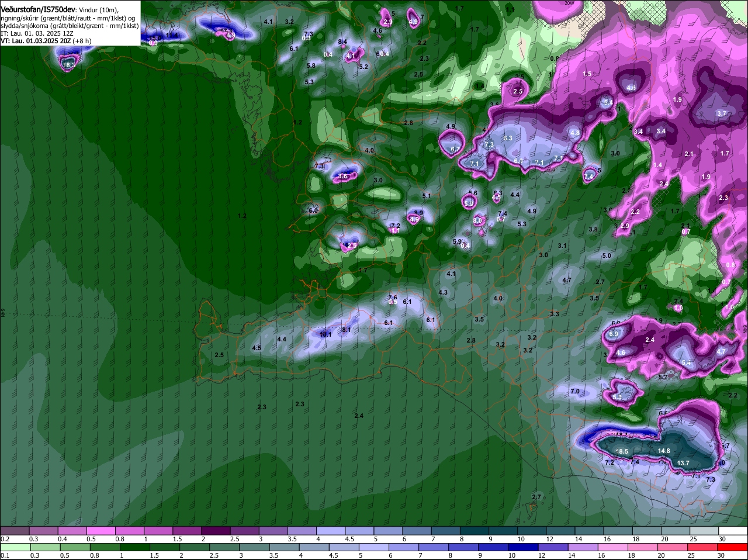The width and height of the screenshot is (748, 560).
Task: Click the 5.4 value on the map
Action: (x=686, y=363)
